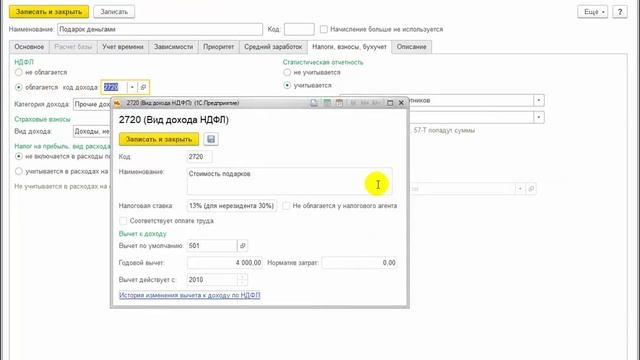The height and width of the screenshot is (360, 640).
Task: Toggle 'Не облагается у налогового агента' checkbox
Action: coord(286,206)
